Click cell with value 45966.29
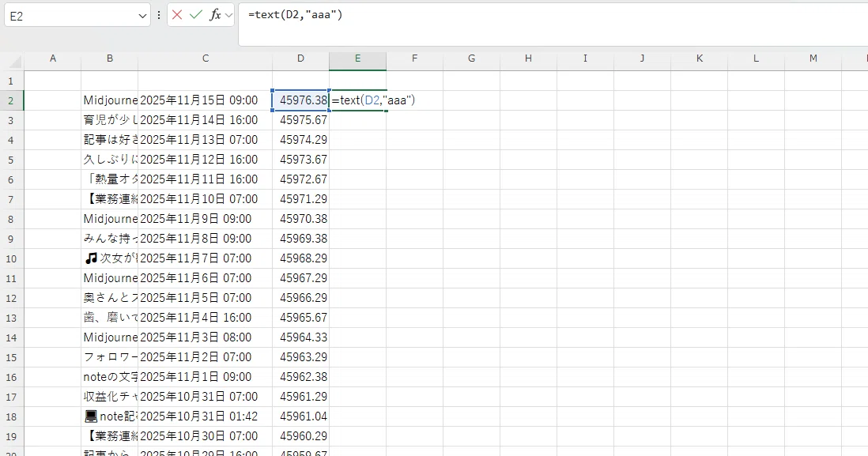Screen dimensions: 868x456 pos(300,298)
